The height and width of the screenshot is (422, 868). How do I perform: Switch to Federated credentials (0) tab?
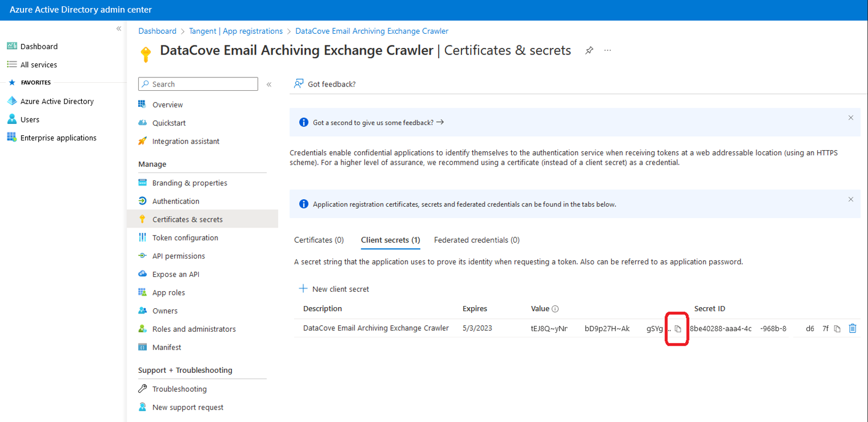tap(476, 240)
